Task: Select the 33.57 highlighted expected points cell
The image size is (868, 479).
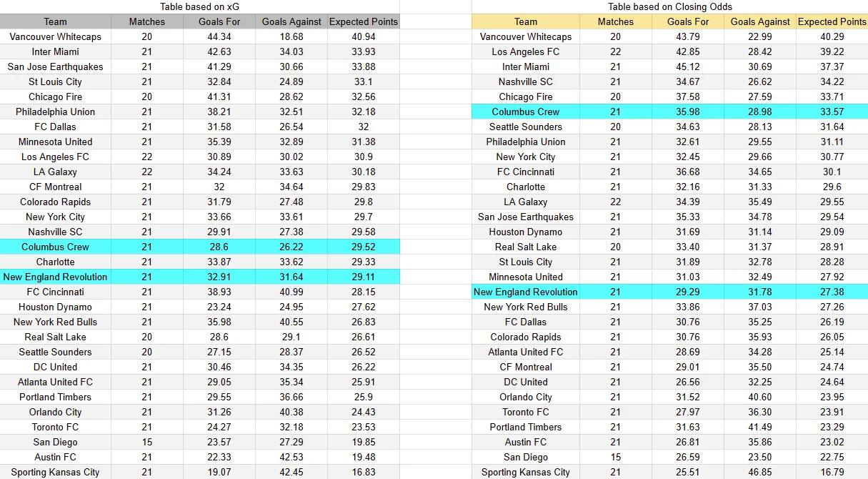Action: [x=832, y=112]
